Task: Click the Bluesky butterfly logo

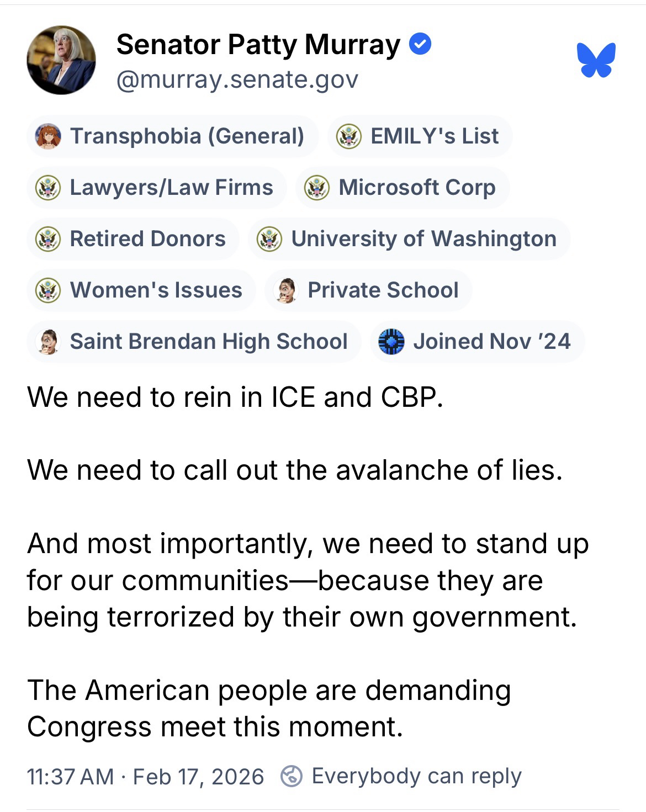Action: 596,60
